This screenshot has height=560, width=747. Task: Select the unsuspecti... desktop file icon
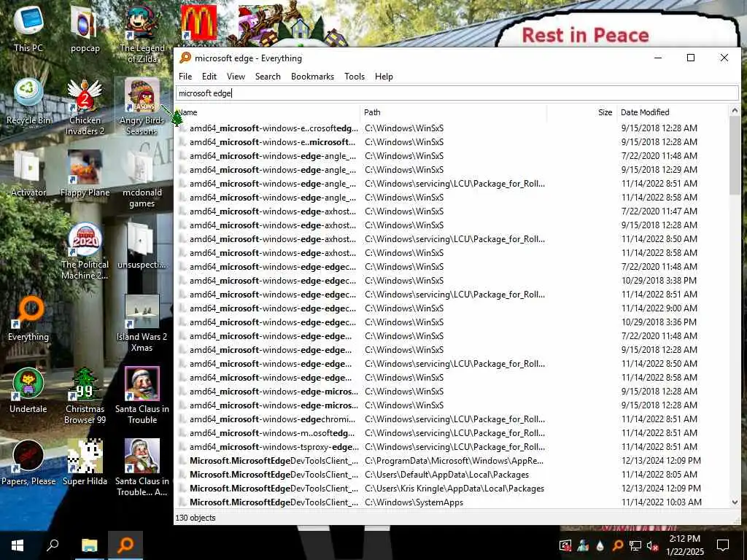[142, 246]
